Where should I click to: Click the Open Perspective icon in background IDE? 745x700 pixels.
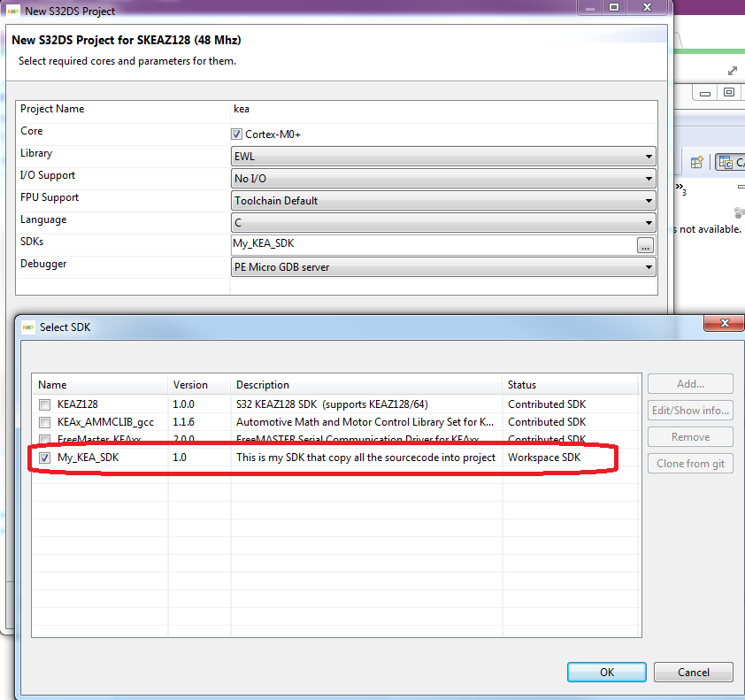(696, 163)
